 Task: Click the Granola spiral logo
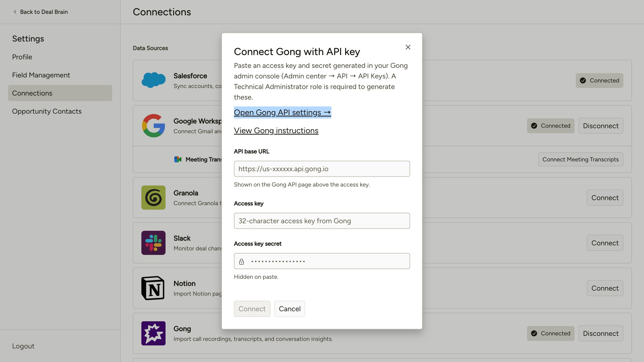tap(153, 198)
